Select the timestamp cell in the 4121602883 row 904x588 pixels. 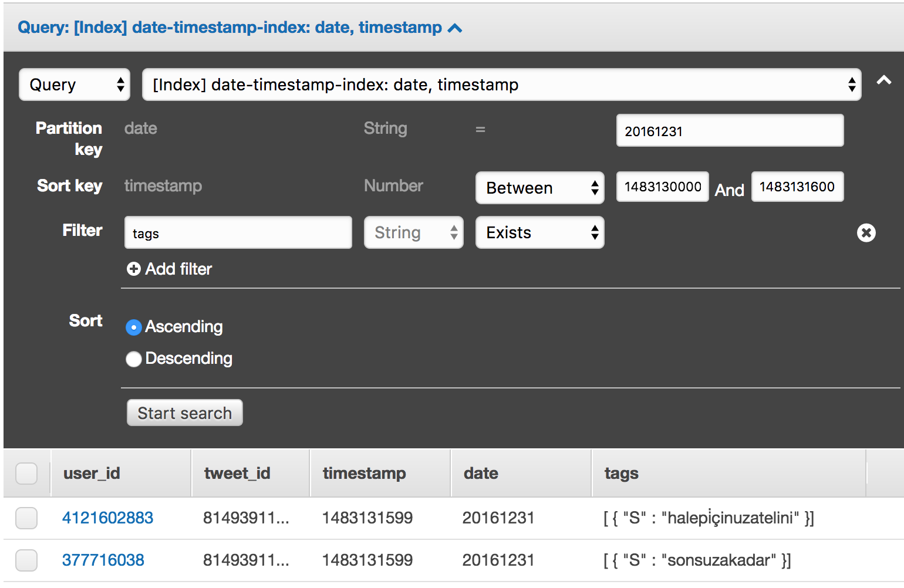(367, 518)
